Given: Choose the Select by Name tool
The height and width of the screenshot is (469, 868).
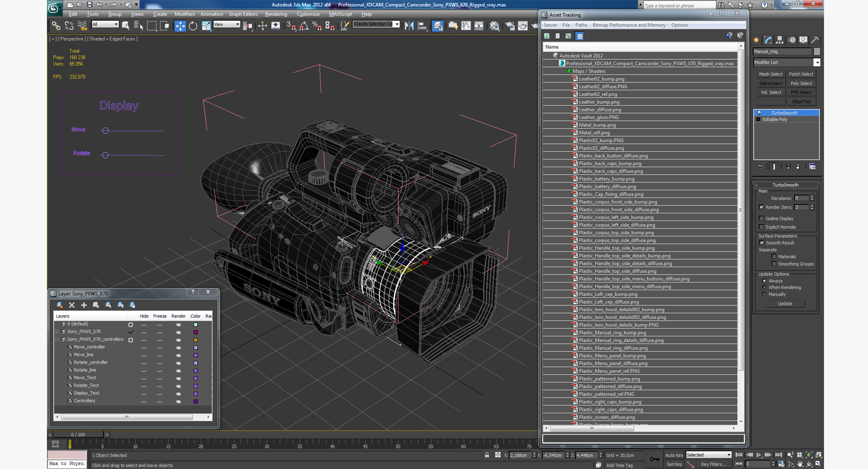Looking at the screenshot, I should point(138,25).
